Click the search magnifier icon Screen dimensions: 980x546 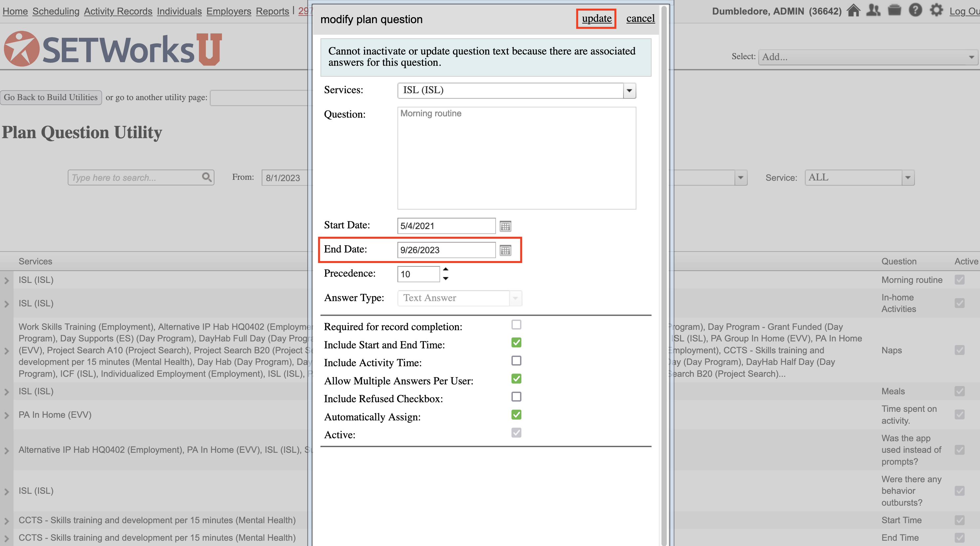click(x=207, y=177)
